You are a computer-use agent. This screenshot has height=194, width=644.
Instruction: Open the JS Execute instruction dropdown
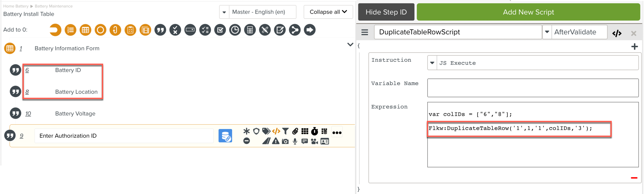(x=432, y=63)
